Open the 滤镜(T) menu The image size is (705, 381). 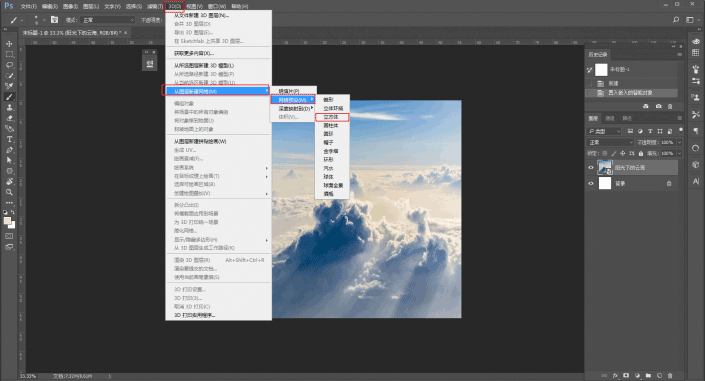(155, 6)
